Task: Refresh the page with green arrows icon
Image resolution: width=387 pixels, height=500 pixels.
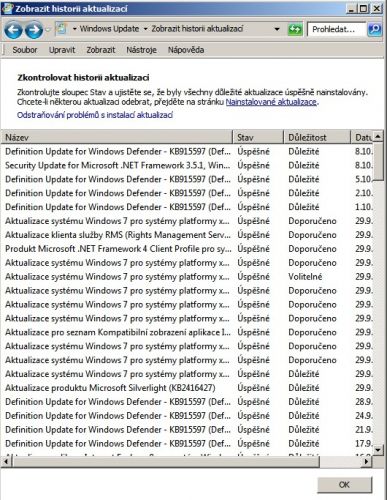Action: click(x=295, y=29)
